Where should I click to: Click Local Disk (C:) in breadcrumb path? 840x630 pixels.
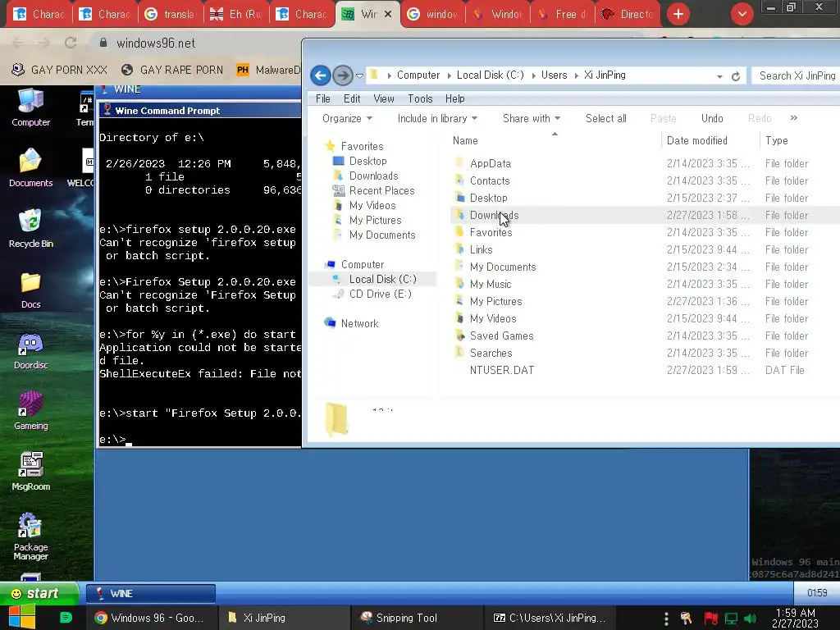click(491, 75)
